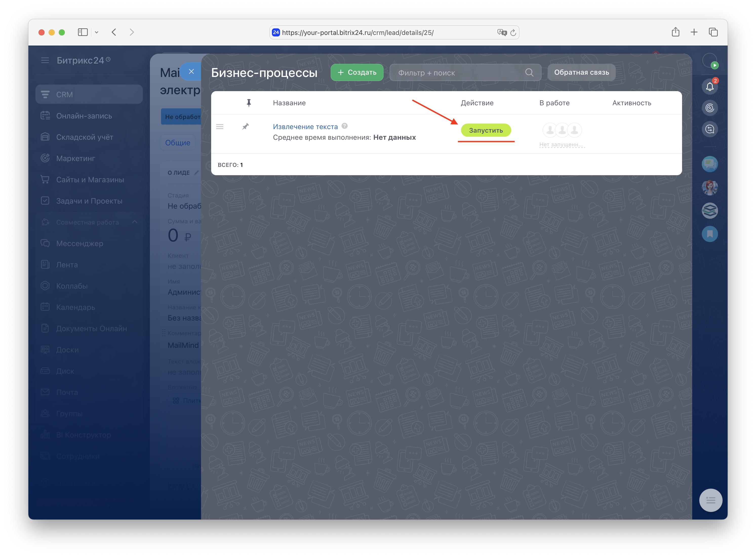Screen dimensions: 756x557
Task: Collapse the Совместная работа section
Action: (134, 222)
